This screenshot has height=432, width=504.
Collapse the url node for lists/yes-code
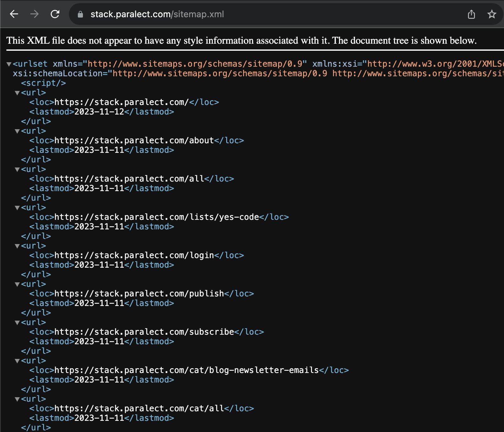point(17,208)
